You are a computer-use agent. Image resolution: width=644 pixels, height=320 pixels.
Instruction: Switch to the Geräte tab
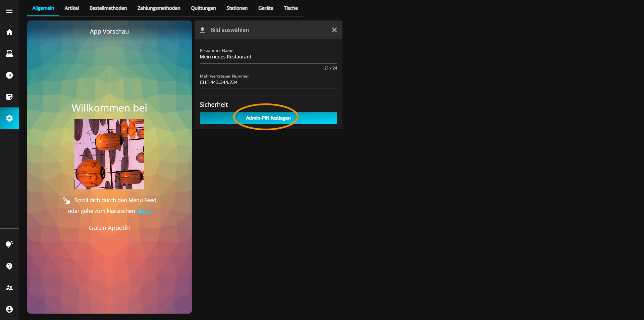coord(266,8)
